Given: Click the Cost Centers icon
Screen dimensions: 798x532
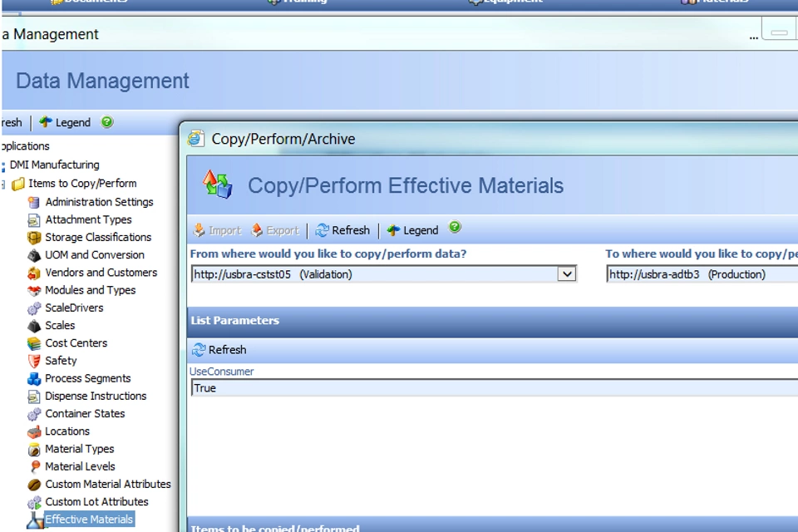Looking at the screenshot, I should tap(34, 343).
